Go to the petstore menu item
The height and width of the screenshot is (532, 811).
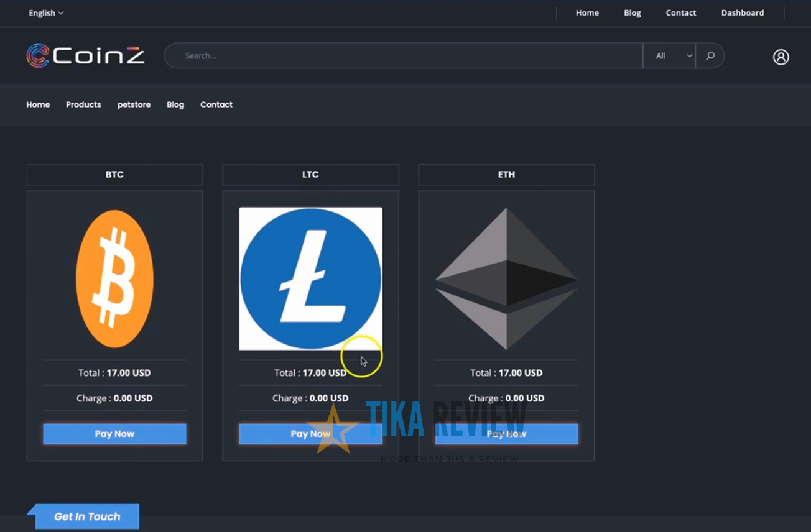pyautogui.click(x=134, y=104)
